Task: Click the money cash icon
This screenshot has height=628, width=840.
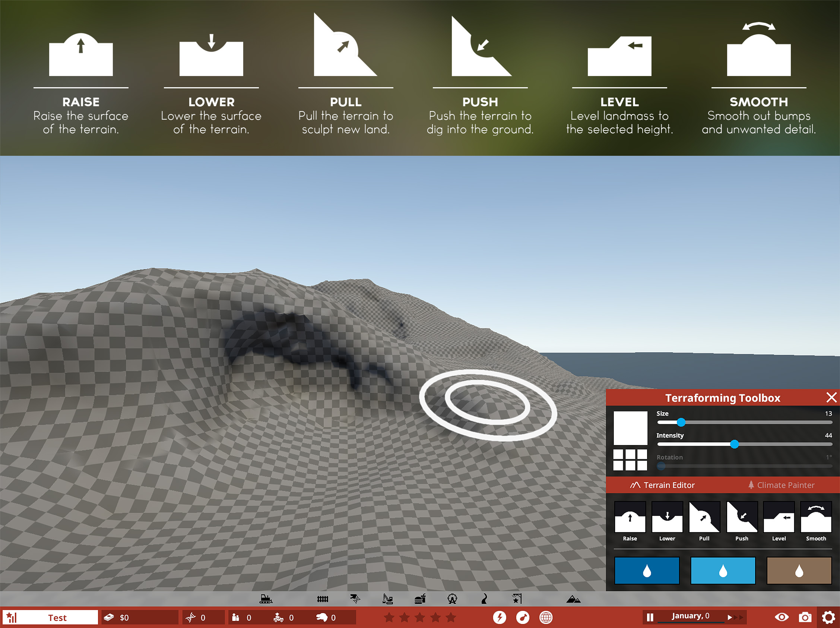Action: pyautogui.click(x=109, y=617)
